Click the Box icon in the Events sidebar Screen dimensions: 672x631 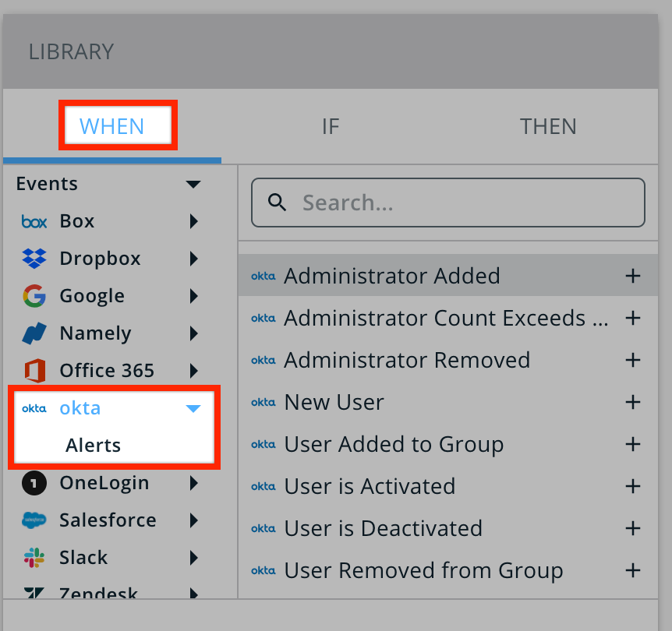point(33,220)
